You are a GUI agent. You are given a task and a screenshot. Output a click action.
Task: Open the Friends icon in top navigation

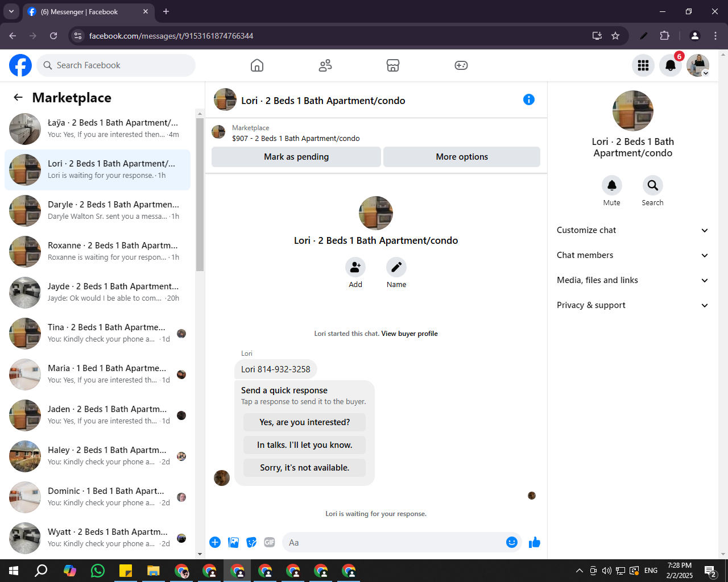[325, 65]
